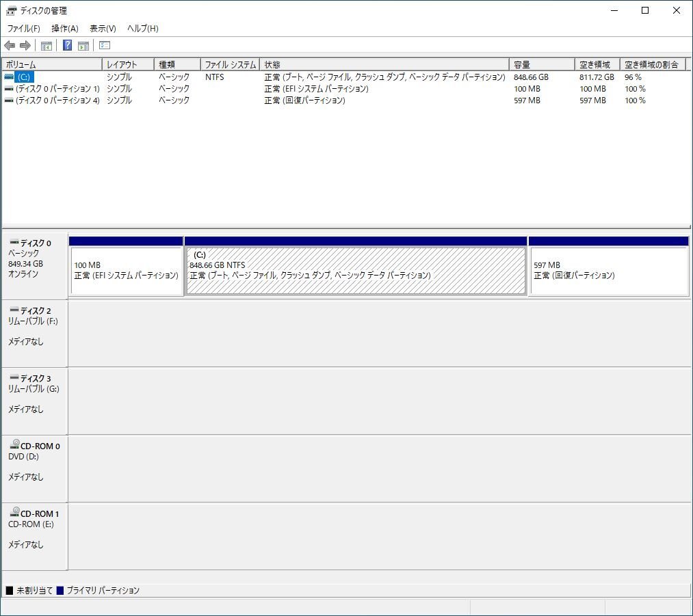Image resolution: width=693 pixels, height=616 pixels.
Task: Click the disk icon beside ディスク 2
Action: pos(14,310)
